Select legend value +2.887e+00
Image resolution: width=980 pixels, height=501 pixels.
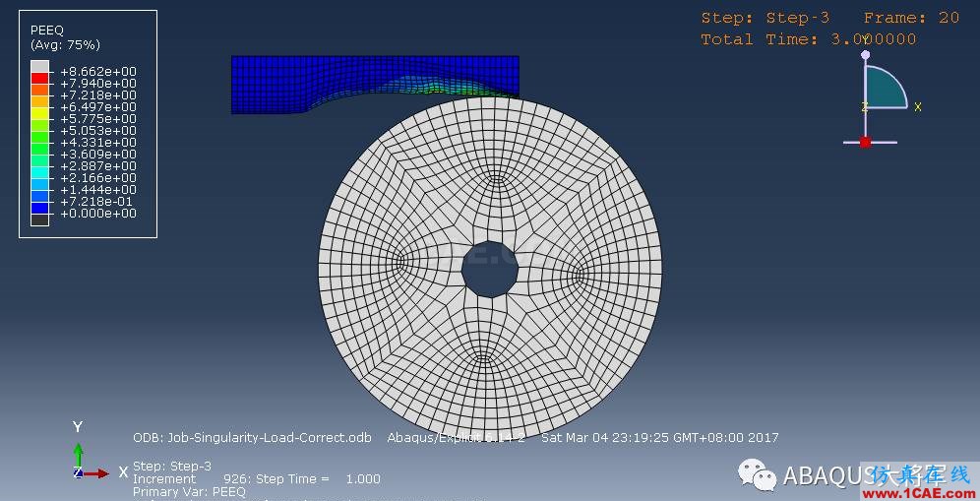coord(98,165)
